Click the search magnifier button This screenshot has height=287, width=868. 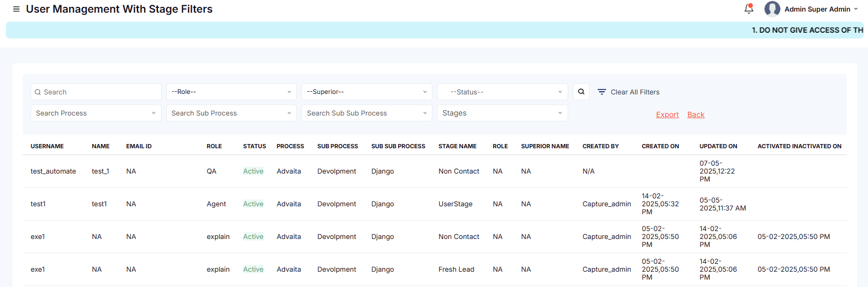pos(581,92)
